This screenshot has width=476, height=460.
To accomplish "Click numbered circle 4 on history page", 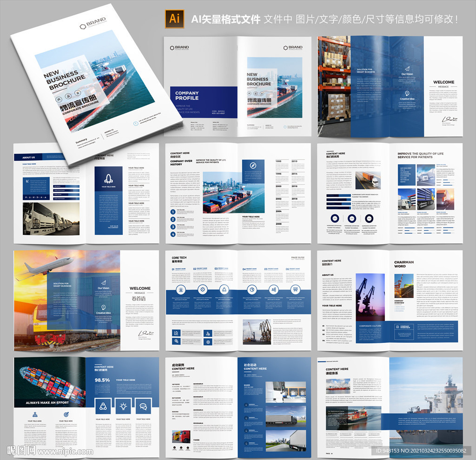I will tap(173, 234).
